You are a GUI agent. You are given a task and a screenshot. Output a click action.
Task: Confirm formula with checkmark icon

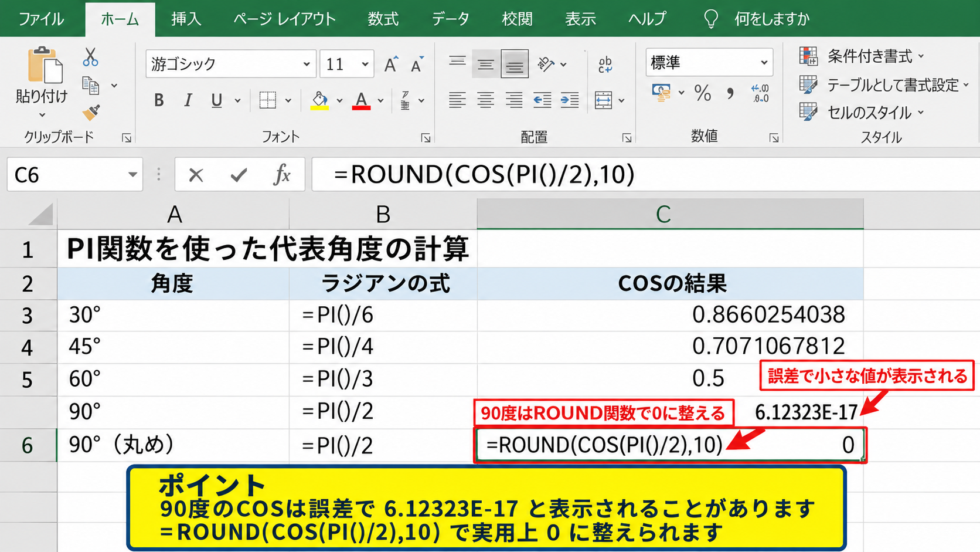239,175
